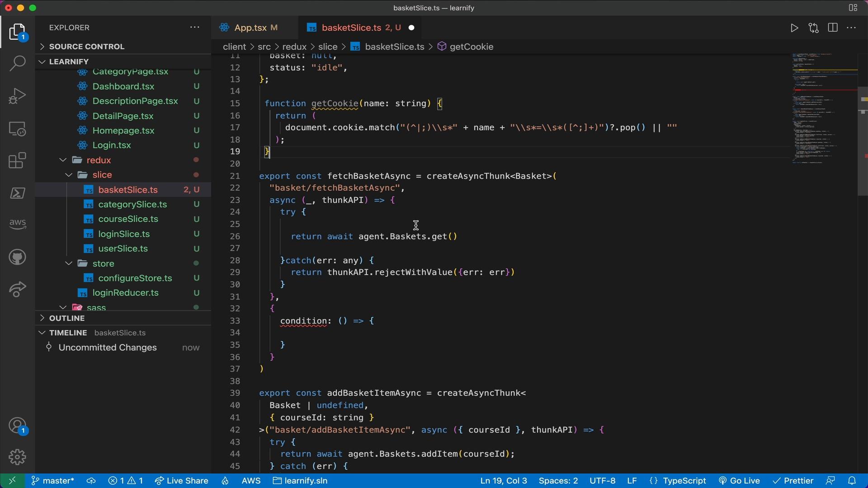
Task: Open userSlice.ts in the file tree
Action: 123,249
